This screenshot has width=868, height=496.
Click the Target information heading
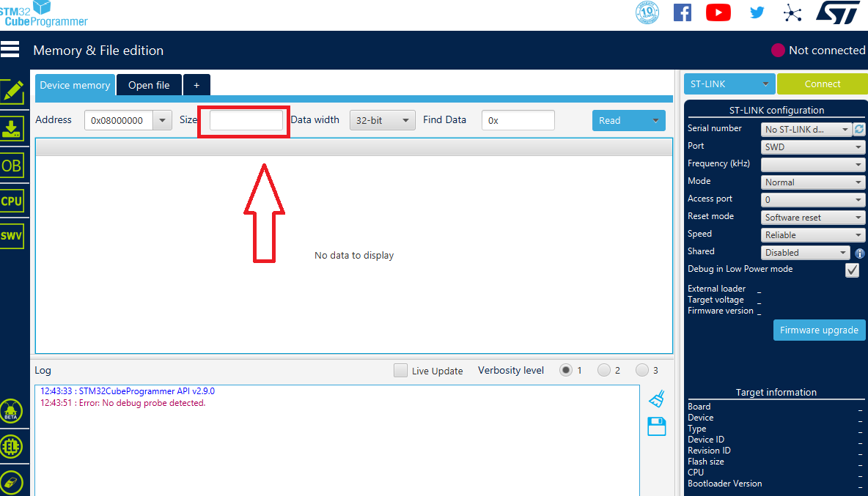point(776,392)
